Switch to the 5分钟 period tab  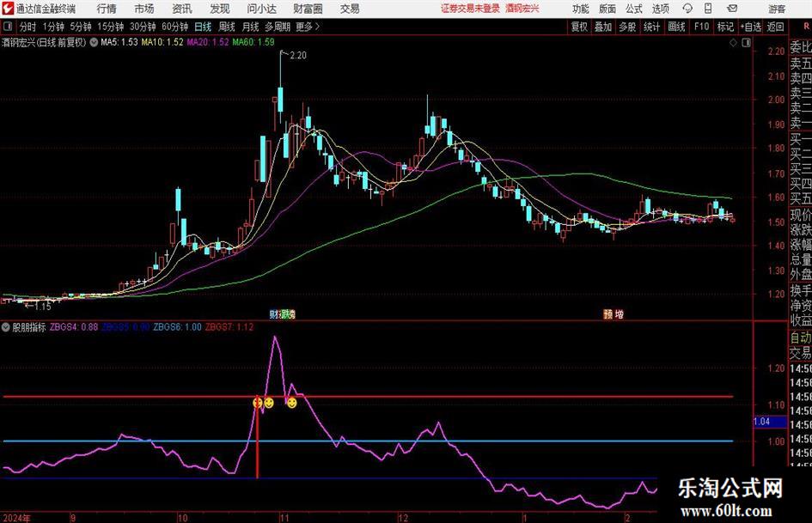(x=81, y=27)
